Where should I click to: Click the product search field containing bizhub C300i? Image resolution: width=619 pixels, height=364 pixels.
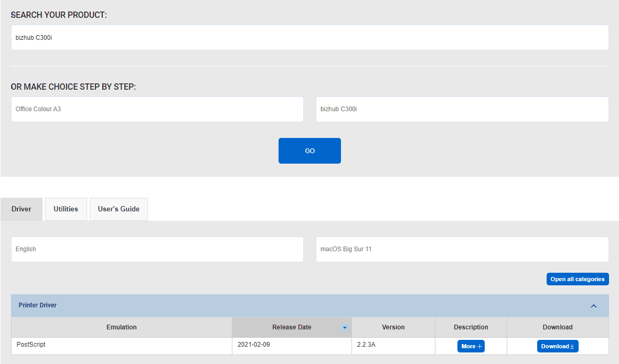(x=309, y=38)
